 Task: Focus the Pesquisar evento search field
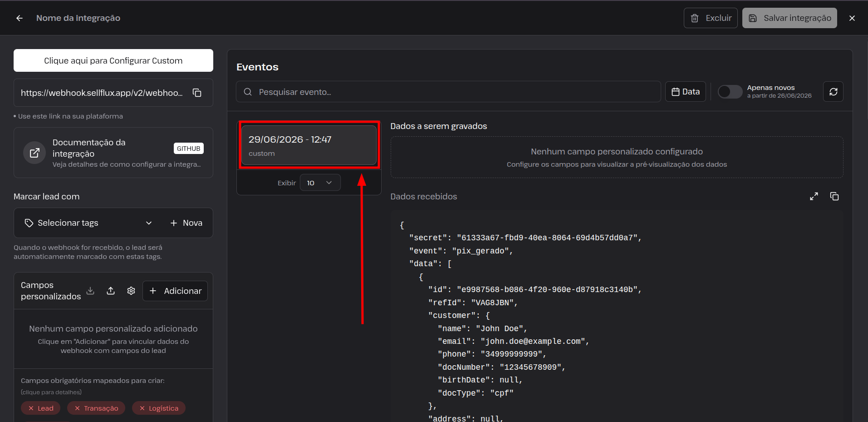click(x=448, y=92)
